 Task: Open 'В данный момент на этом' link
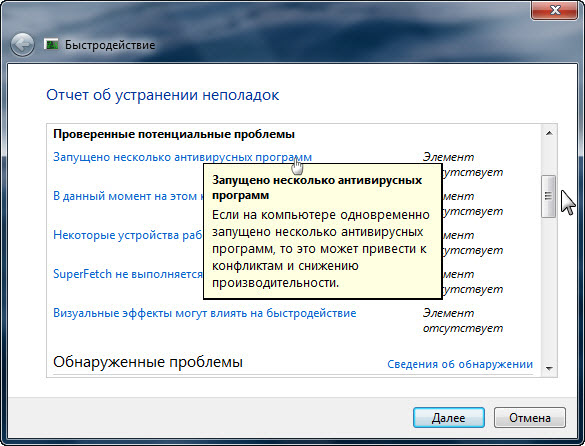point(128,196)
